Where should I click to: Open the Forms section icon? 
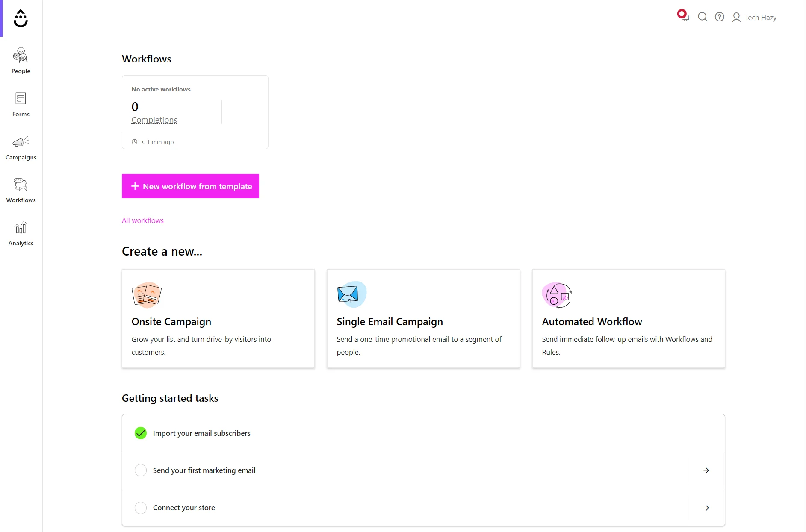tap(21, 98)
